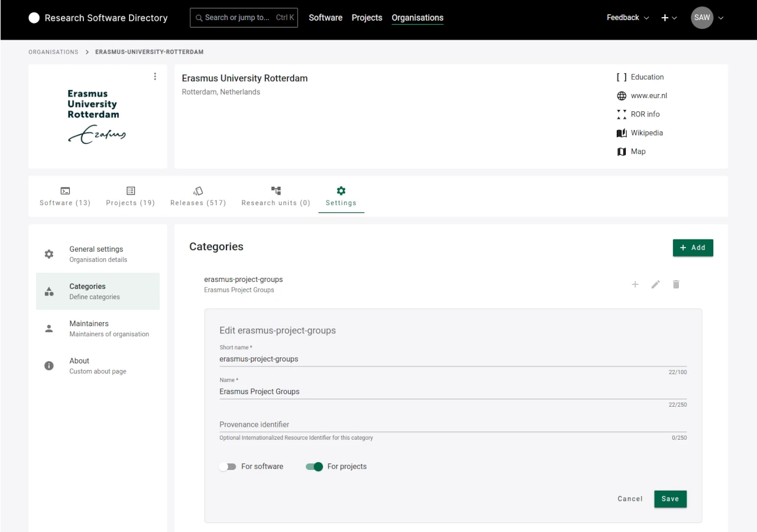The width and height of the screenshot is (757, 532).
Task: Save the category changes
Action: pos(670,498)
